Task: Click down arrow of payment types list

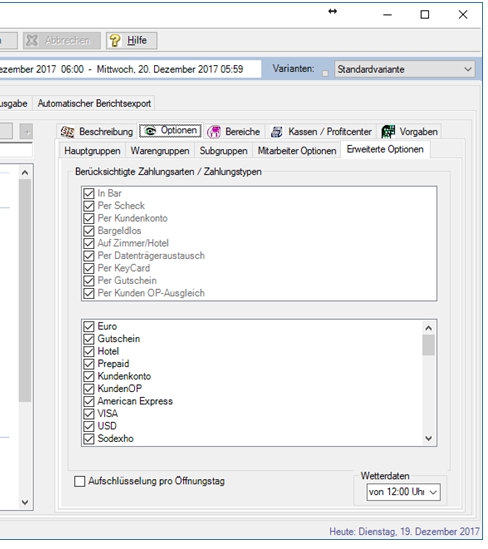Action: click(428, 438)
